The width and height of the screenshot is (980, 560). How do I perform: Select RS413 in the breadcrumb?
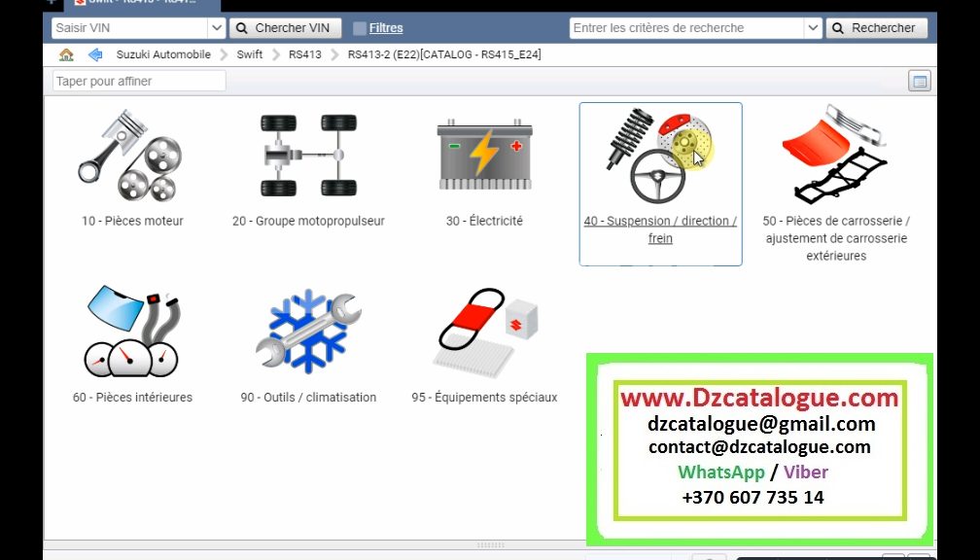305,54
